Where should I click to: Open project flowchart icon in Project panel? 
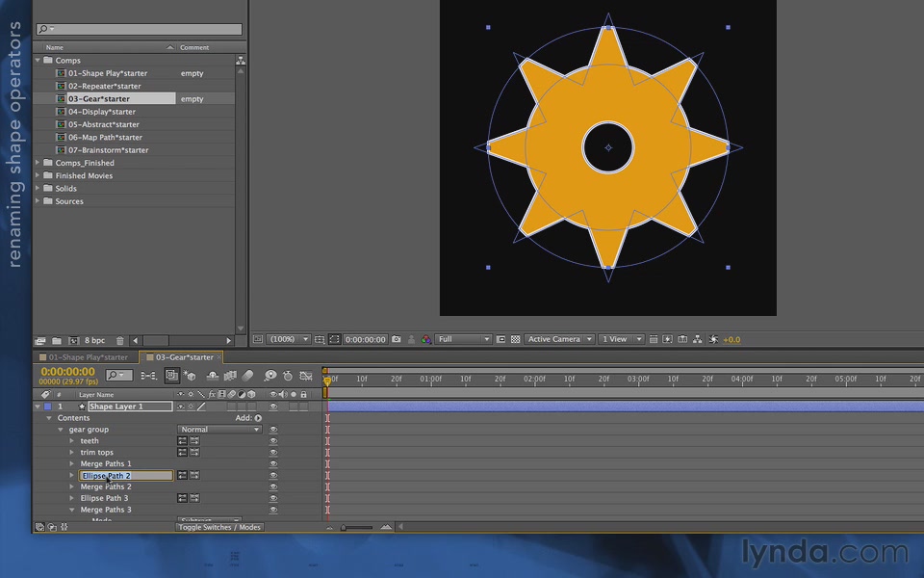pos(241,60)
